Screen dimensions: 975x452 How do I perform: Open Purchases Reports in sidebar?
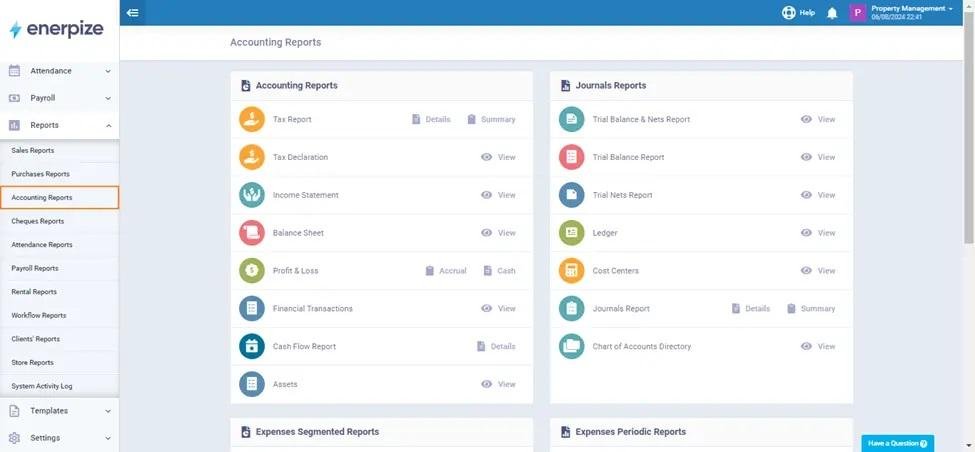click(x=40, y=174)
